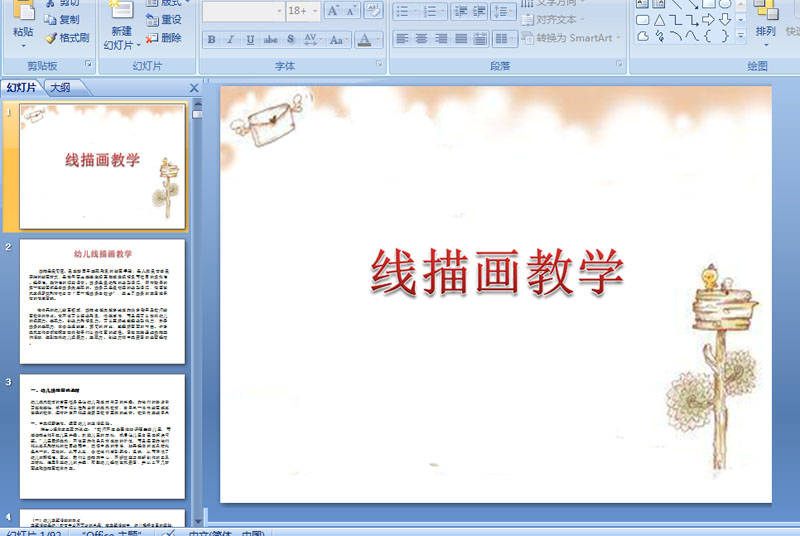This screenshot has width=800, height=536.
Task: Select the arc shape
Action: [x=676, y=36]
